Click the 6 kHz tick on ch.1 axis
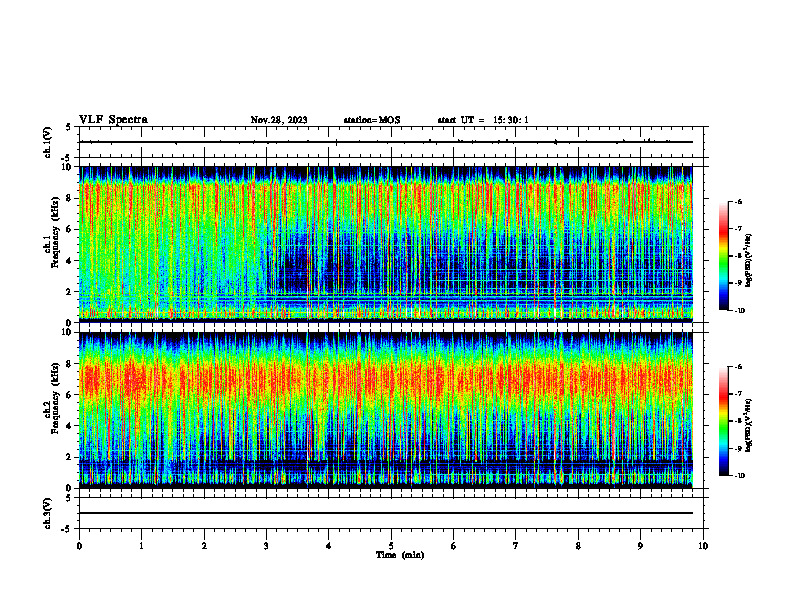This screenshot has width=792, height=612. click(x=70, y=230)
